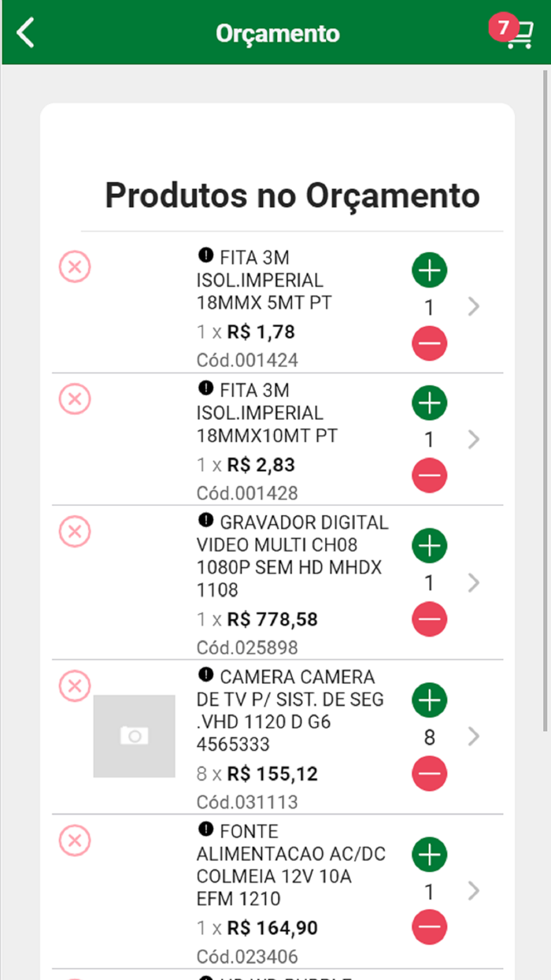The width and height of the screenshot is (551, 980).
Task: Open details for the CAMERA DE TV item
Action: pyautogui.click(x=473, y=737)
